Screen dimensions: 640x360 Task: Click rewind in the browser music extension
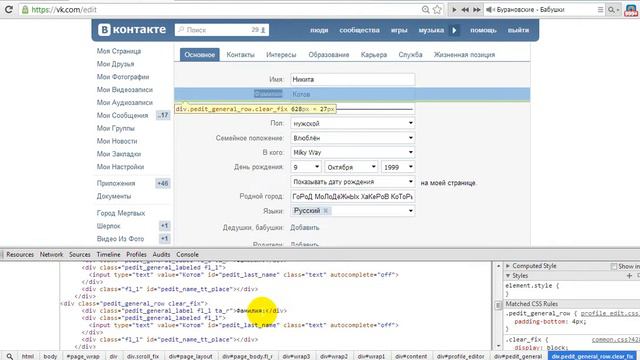pyautogui.click(x=465, y=9)
